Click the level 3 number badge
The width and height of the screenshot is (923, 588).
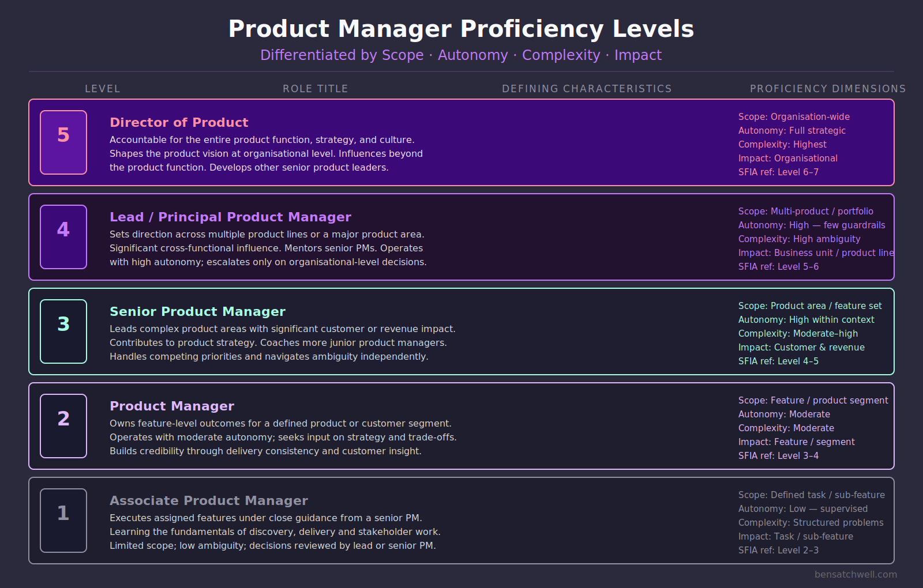(x=63, y=331)
